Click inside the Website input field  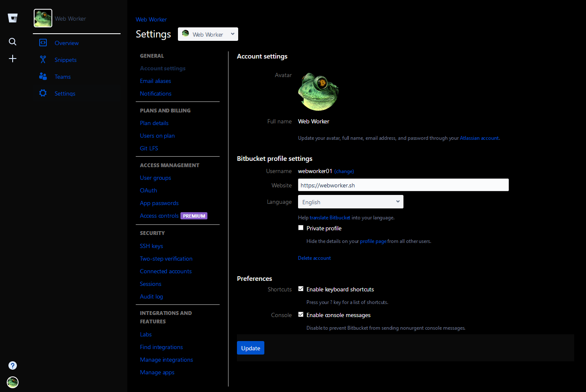point(403,185)
